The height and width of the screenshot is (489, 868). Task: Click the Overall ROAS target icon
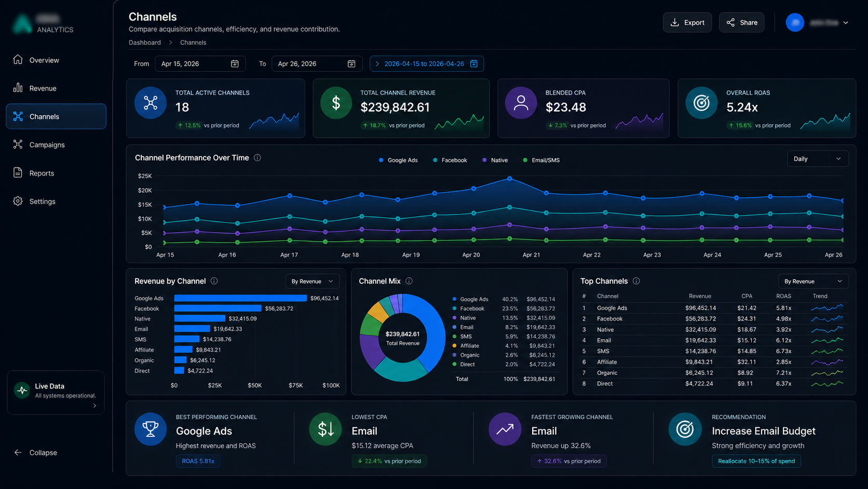point(701,103)
